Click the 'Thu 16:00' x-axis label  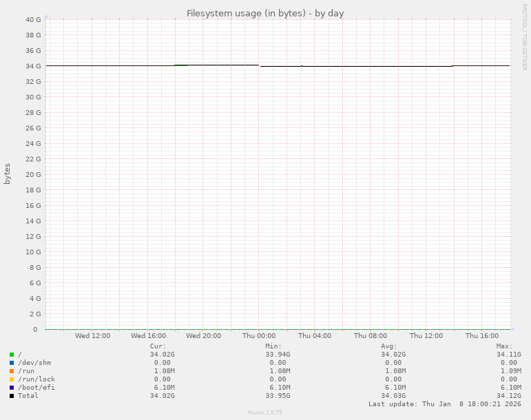point(482,336)
